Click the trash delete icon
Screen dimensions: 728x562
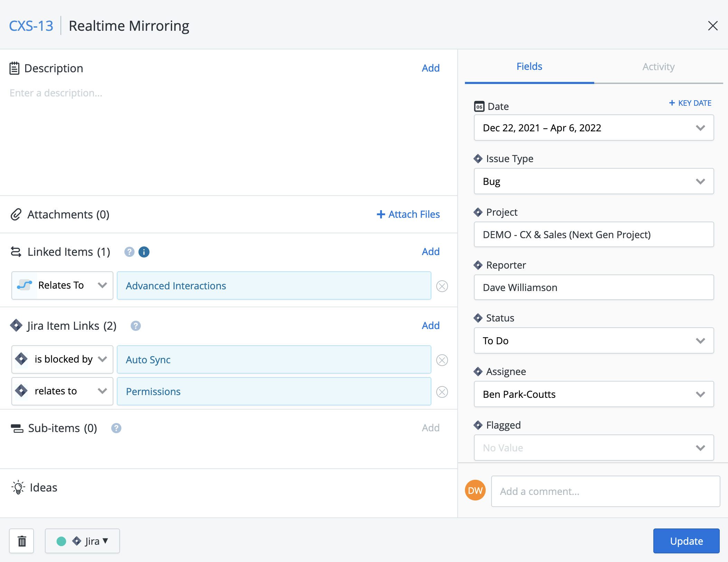pos(21,541)
